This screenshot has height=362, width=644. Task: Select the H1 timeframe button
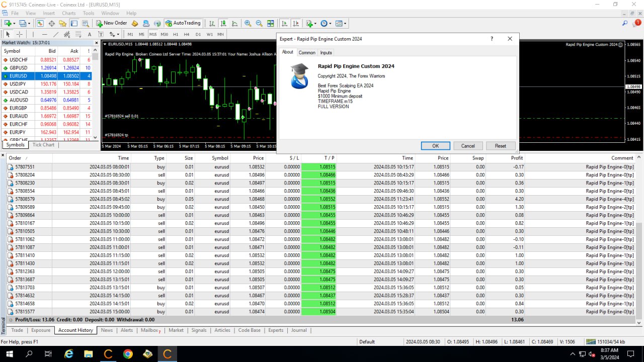click(176, 34)
